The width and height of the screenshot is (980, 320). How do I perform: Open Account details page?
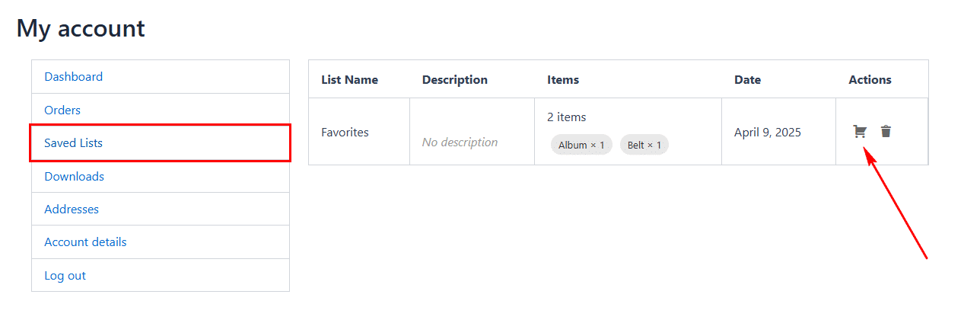click(x=85, y=242)
